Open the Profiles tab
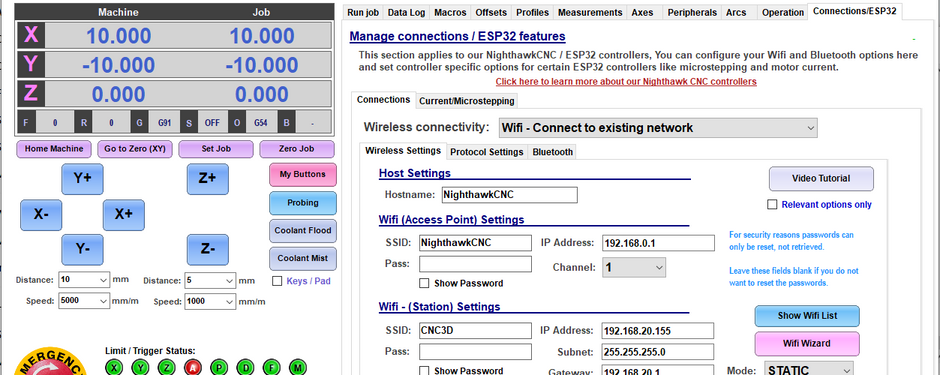Screen dimensions: 940x375 532,12
